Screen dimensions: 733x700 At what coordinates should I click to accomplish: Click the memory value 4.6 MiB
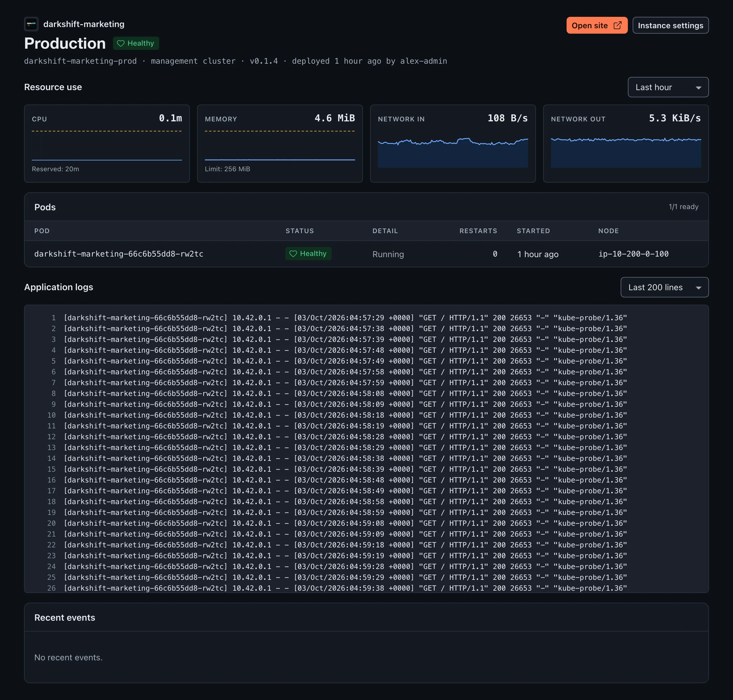pos(335,118)
